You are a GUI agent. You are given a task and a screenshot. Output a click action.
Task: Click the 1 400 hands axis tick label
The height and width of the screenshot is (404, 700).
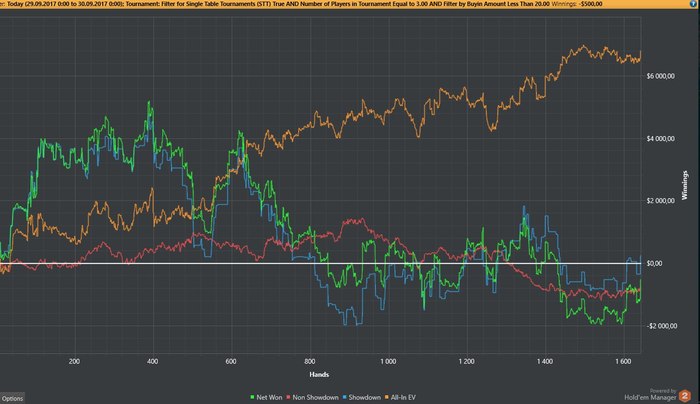[x=545, y=361]
